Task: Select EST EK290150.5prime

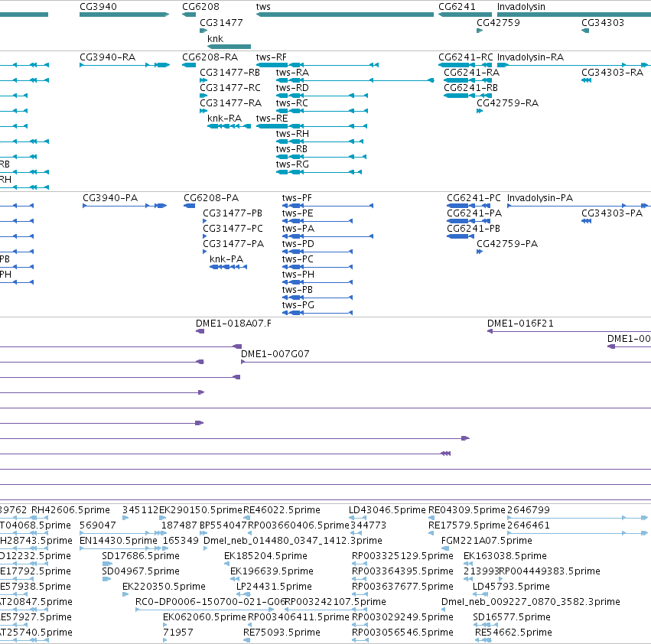Action: [x=200, y=510]
